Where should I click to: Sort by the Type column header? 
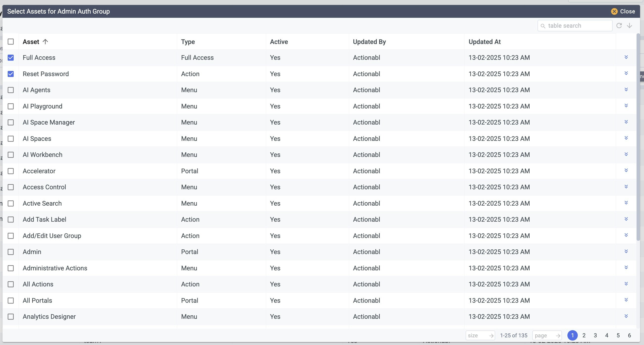click(188, 42)
